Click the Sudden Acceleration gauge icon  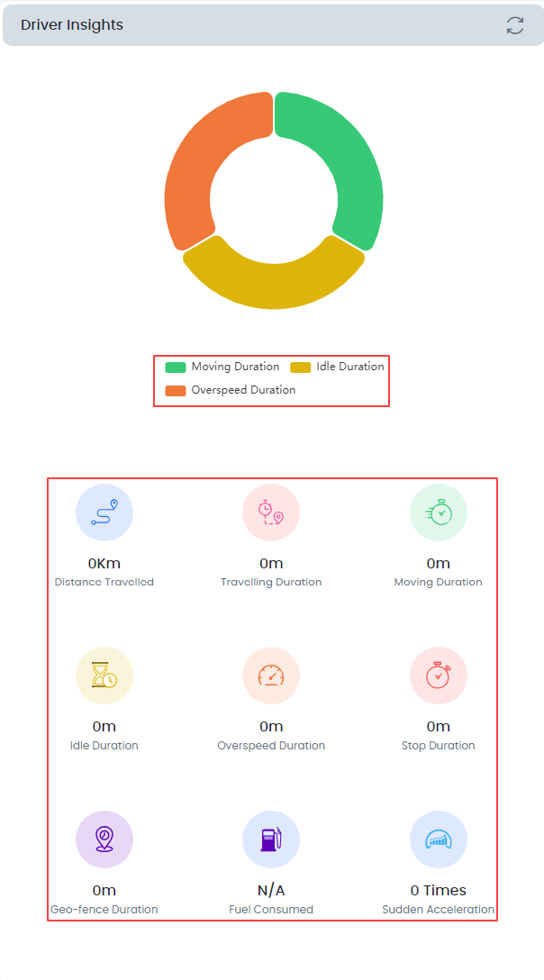439,839
